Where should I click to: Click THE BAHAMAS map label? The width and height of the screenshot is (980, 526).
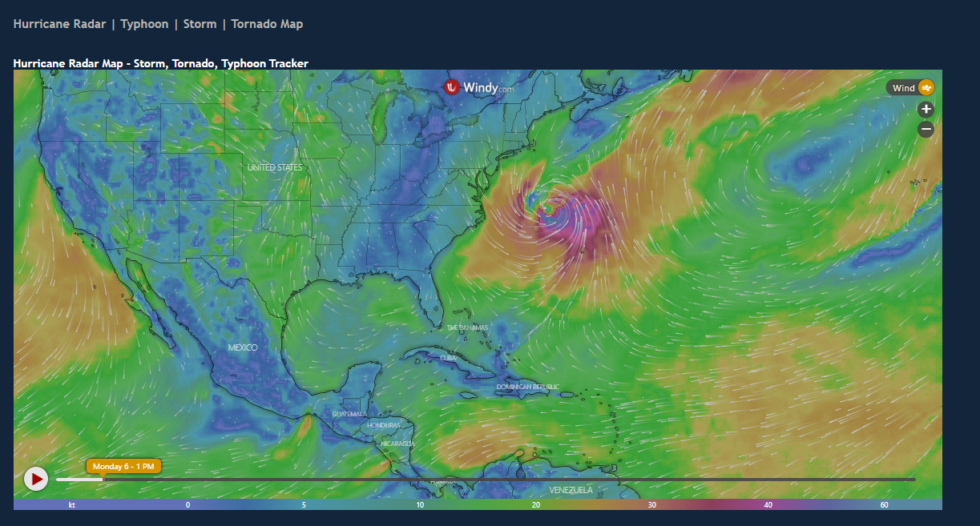(x=468, y=328)
